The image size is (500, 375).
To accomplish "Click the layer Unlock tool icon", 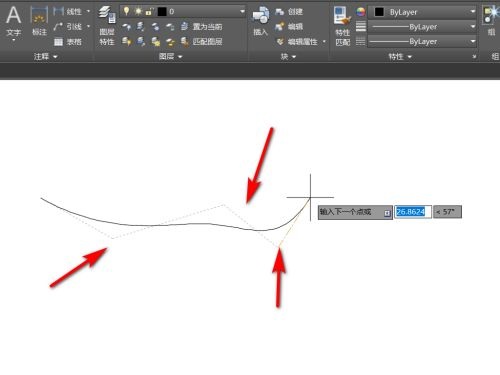I will coord(170,41).
